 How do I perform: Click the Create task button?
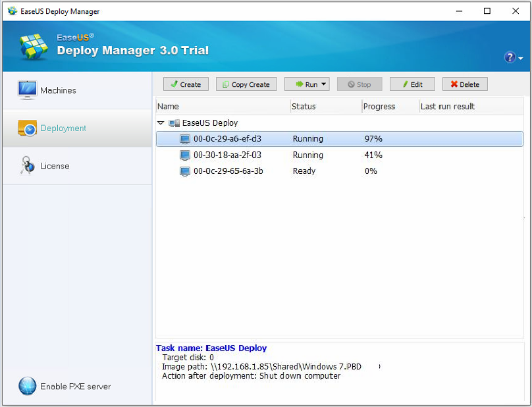point(186,84)
